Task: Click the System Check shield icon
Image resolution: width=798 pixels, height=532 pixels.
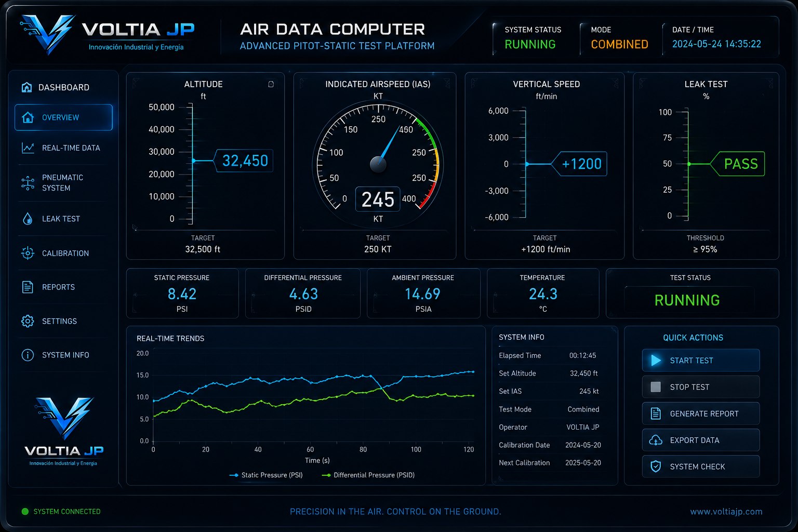Action: [x=656, y=467]
